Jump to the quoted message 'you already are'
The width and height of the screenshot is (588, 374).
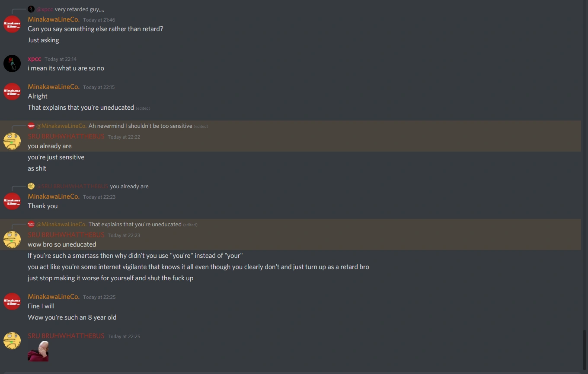(x=129, y=186)
